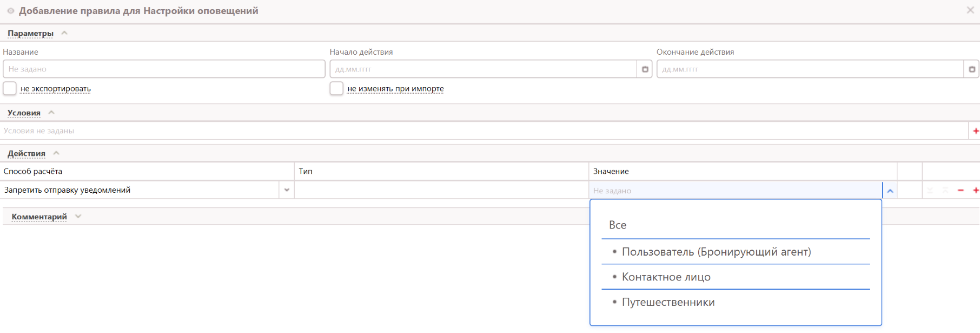
Task: Choose 'Пользователь (Бронирующий агент)' option
Action: coord(716,252)
